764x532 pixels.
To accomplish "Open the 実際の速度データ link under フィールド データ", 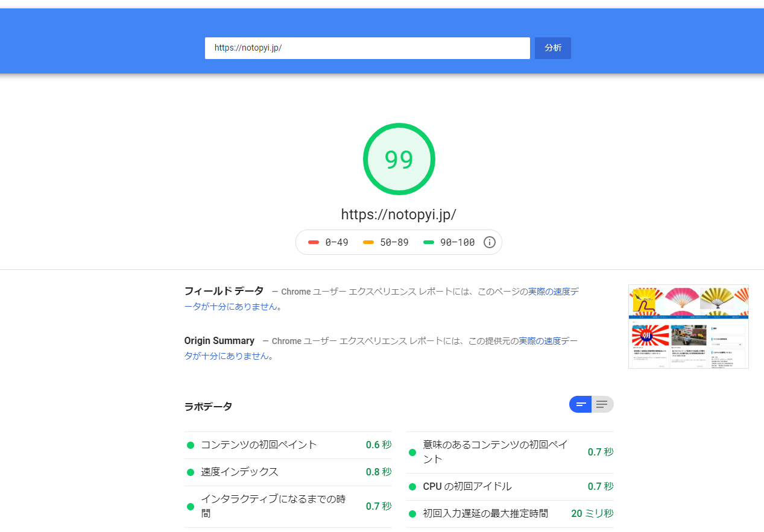I will click(x=553, y=292).
